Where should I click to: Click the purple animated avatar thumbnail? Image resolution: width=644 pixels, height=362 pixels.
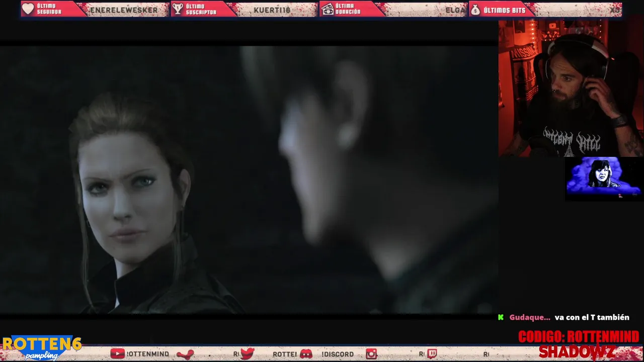604,178
